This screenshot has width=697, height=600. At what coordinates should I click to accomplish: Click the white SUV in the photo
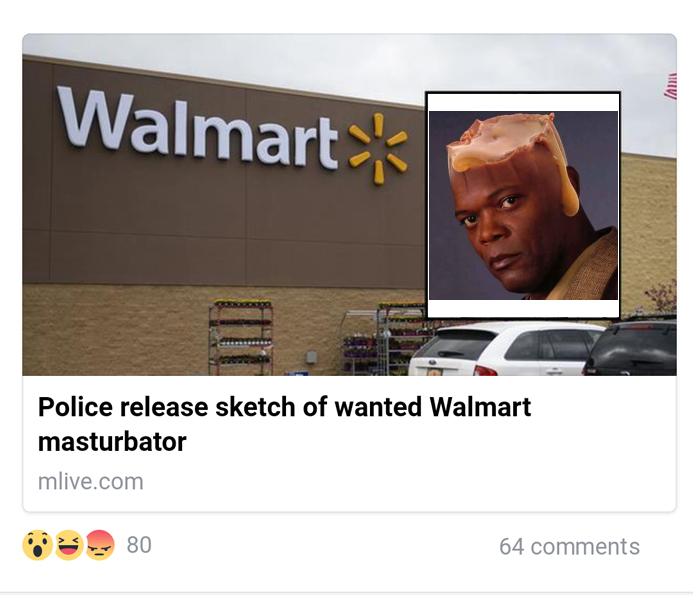pos(505,350)
